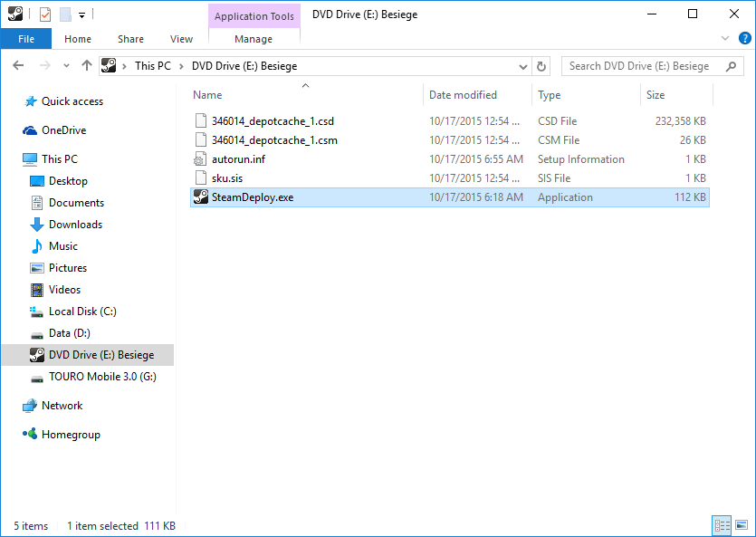Open Pictures in navigation pane
756x537 pixels.
point(68,267)
